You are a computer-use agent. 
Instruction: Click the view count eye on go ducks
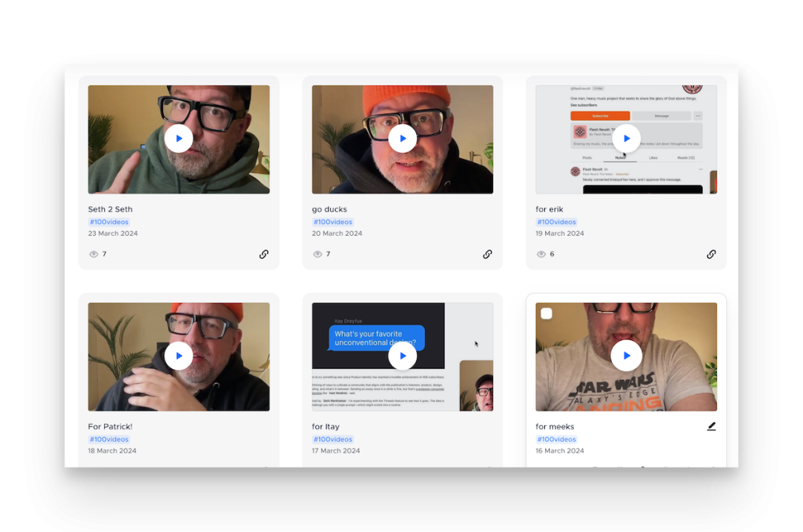pyautogui.click(x=318, y=254)
